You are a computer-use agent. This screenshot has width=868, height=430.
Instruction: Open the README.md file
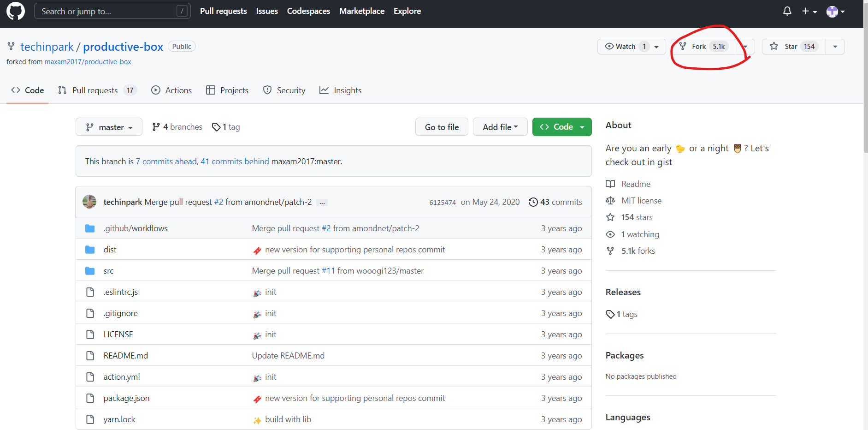point(126,356)
